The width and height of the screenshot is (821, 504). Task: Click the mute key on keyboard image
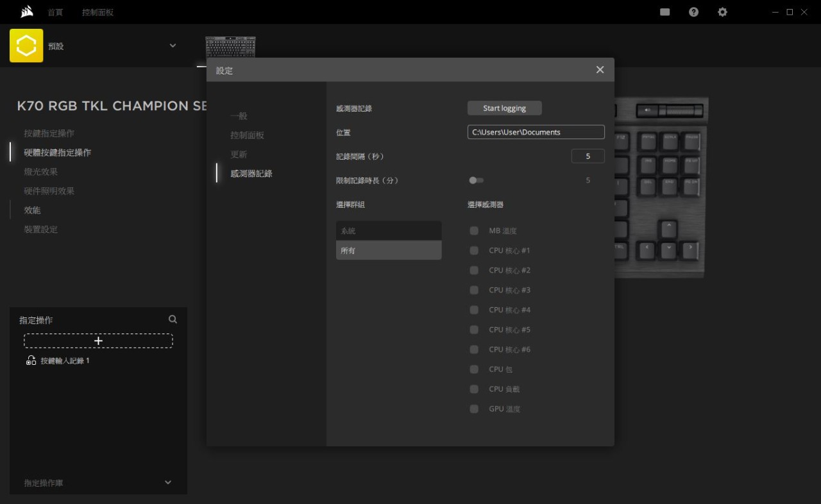click(x=647, y=110)
